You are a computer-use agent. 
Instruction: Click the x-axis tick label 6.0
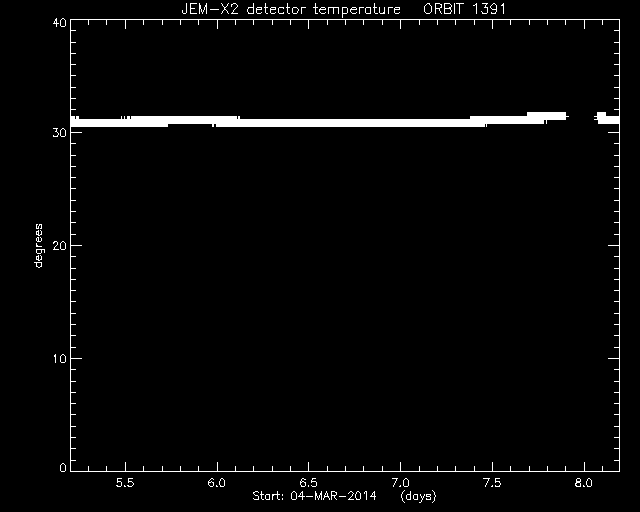217,483
